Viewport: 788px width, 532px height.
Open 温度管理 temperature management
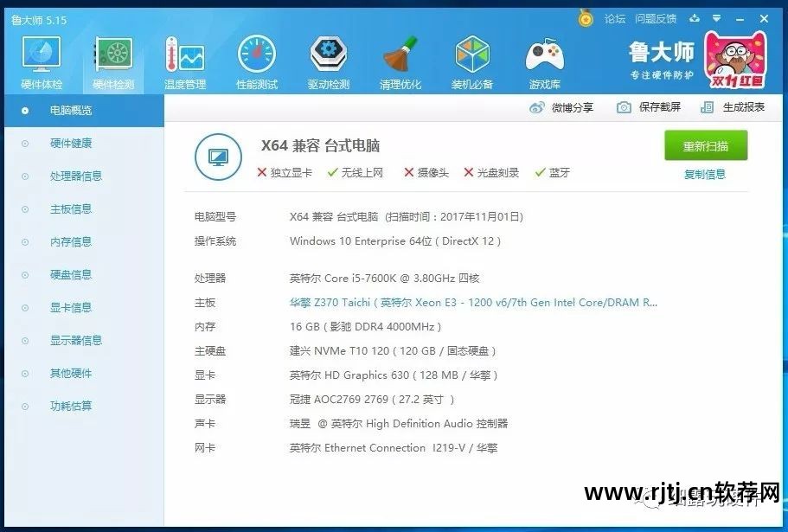coord(184,63)
